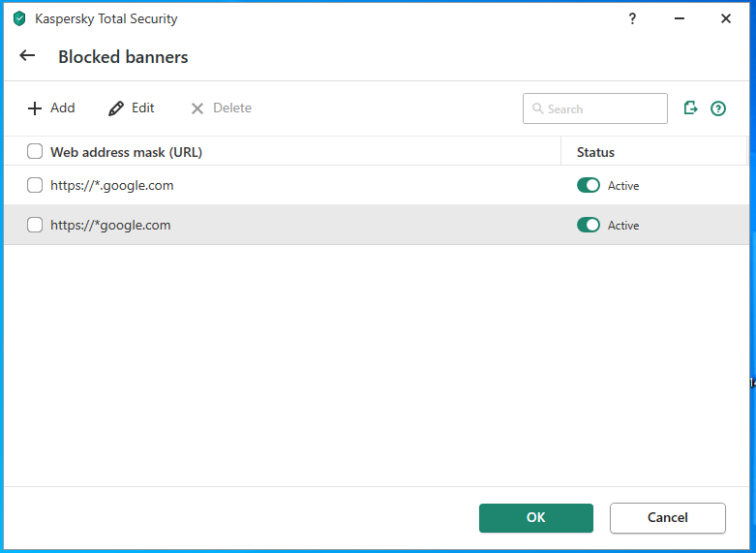The height and width of the screenshot is (553, 756).
Task: Focus the Search input field
Action: point(595,108)
